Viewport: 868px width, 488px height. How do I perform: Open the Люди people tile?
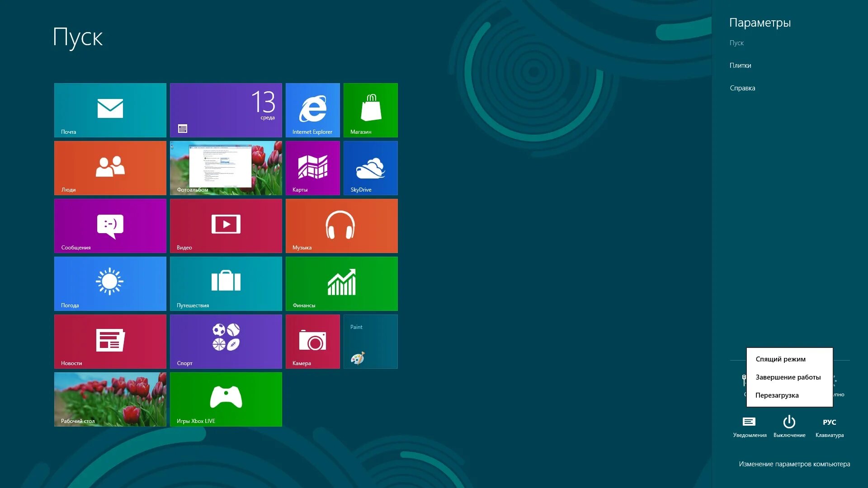(110, 168)
